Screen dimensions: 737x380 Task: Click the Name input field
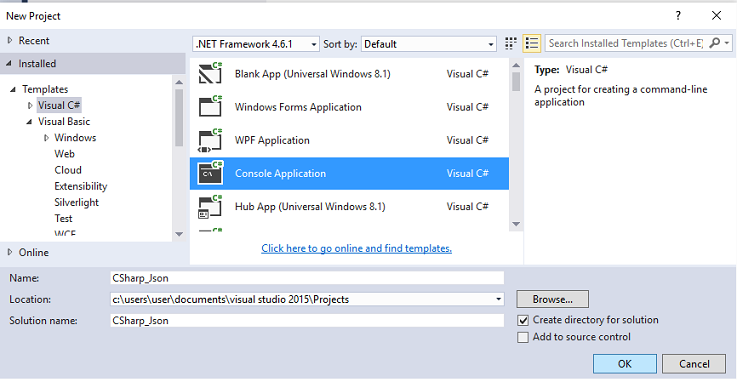pyautogui.click(x=307, y=278)
